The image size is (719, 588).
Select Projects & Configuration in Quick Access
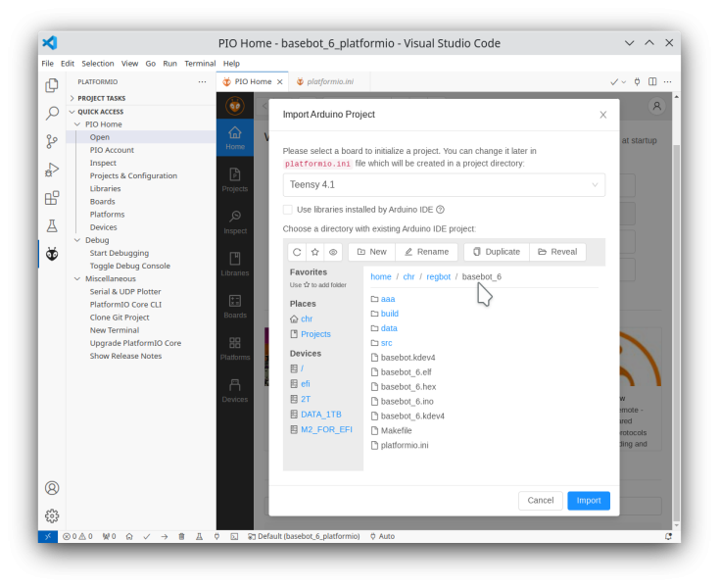(133, 175)
